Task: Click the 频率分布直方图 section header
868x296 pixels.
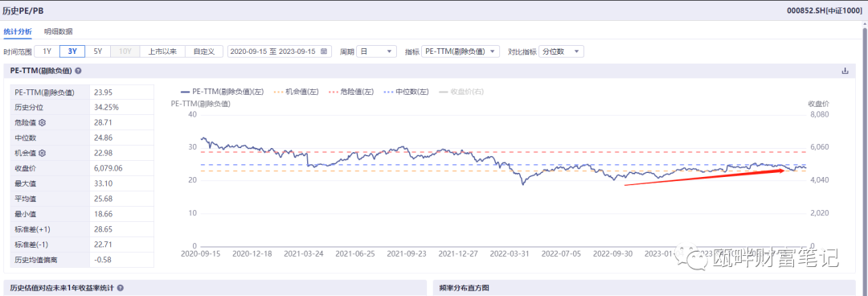Action: [464, 288]
